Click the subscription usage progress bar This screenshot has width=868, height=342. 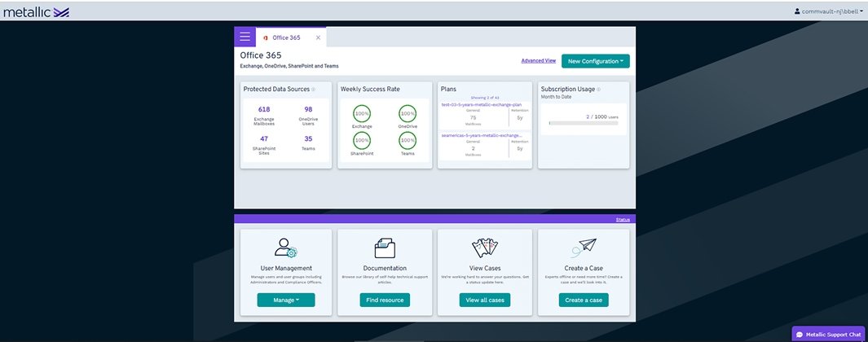583,123
